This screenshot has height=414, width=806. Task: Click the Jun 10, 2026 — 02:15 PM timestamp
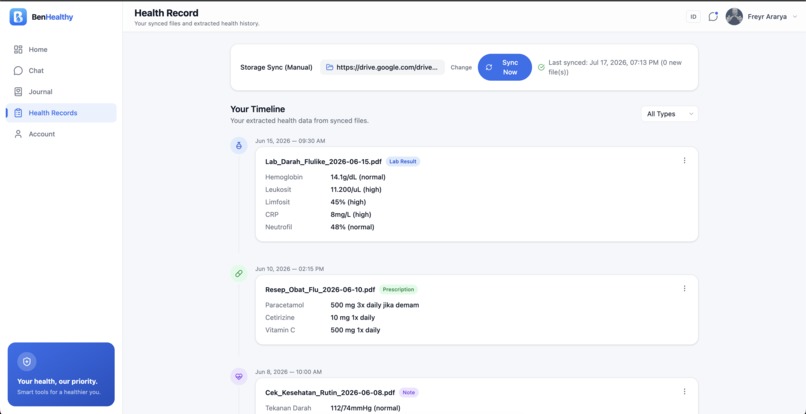tap(289, 269)
